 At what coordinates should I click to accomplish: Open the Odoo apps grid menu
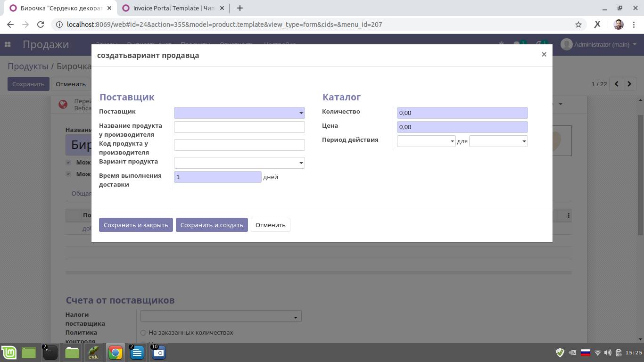coord(8,44)
